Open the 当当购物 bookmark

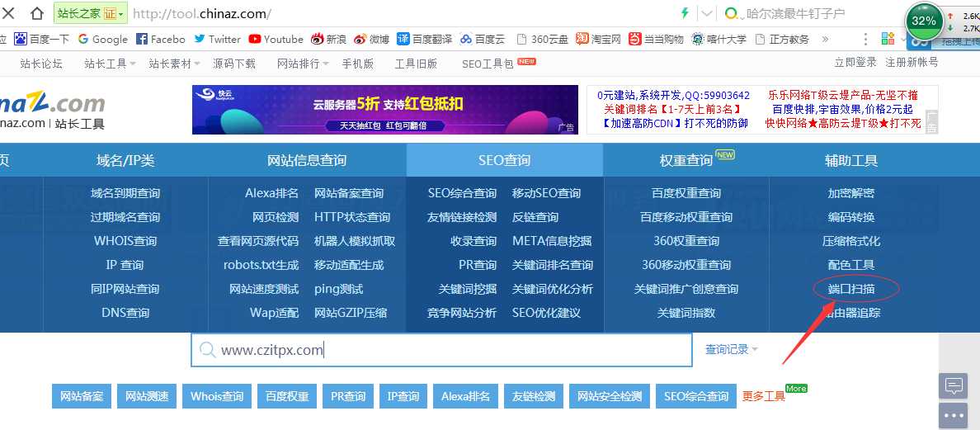pyautogui.click(x=656, y=39)
